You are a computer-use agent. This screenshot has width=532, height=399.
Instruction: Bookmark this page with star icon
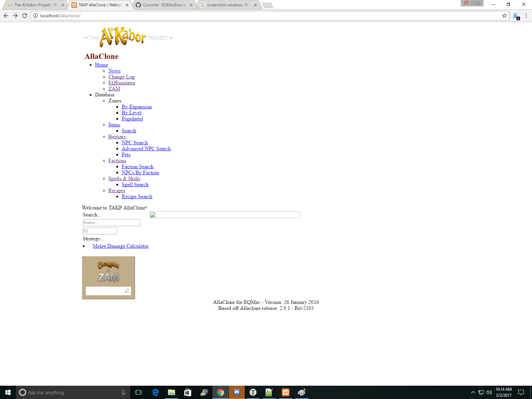(504, 16)
